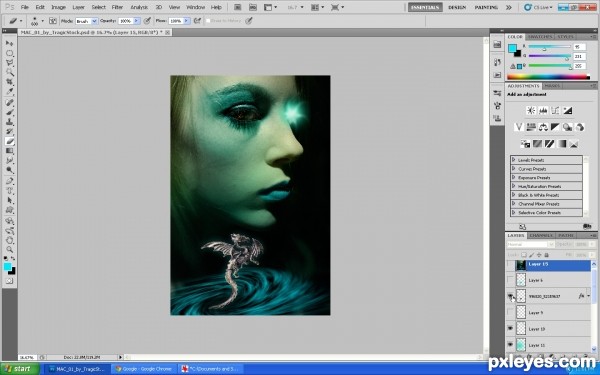Expand Selective Color Presets
Screen dimensions: 600x375
tap(514, 212)
